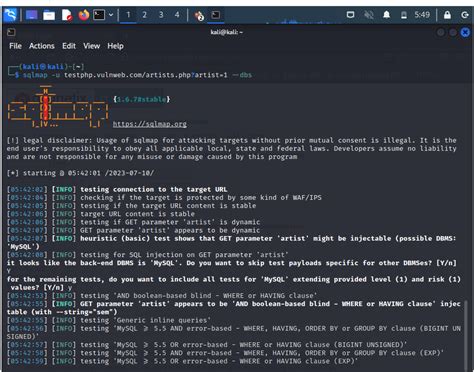Open the View menu
This screenshot has height=372, width=474.
click(x=91, y=46)
